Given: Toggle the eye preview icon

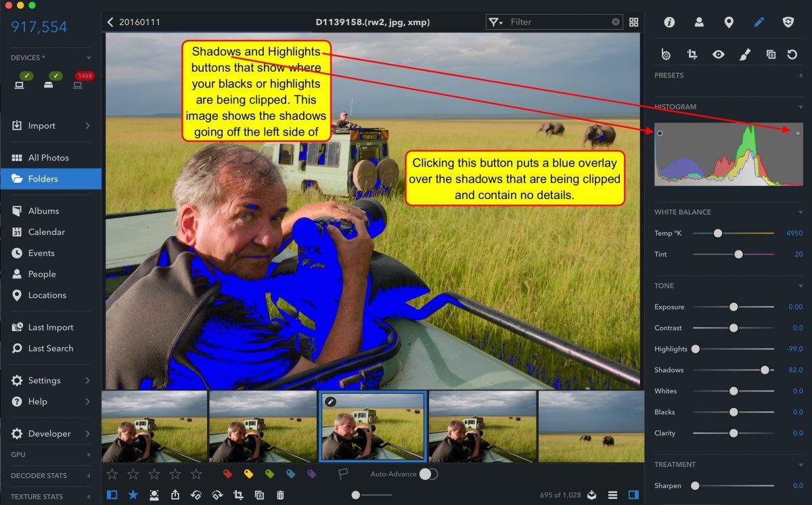Looking at the screenshot, I should click(x=719, y=54).
